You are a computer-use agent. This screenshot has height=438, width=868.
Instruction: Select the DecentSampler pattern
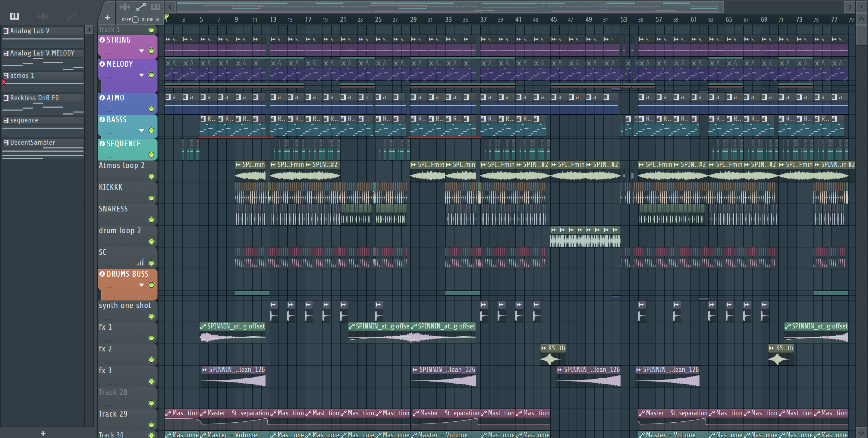[x=43, y=149]
